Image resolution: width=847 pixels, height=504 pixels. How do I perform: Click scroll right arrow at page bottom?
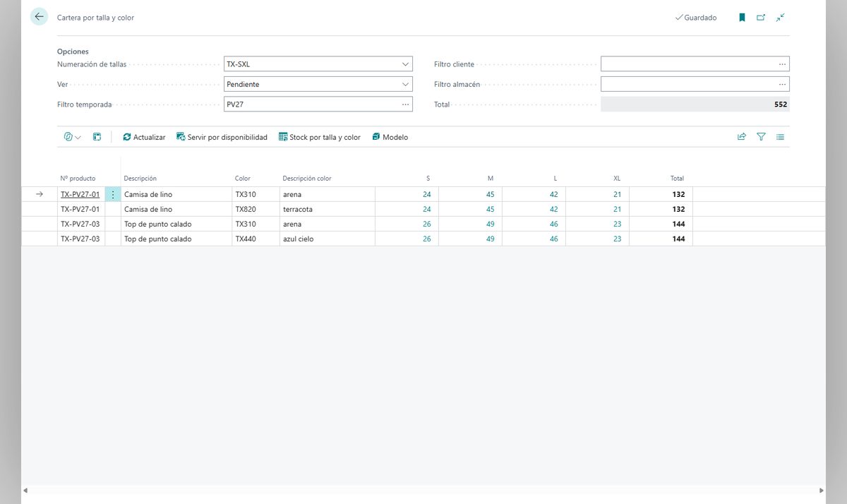(821, 490)
